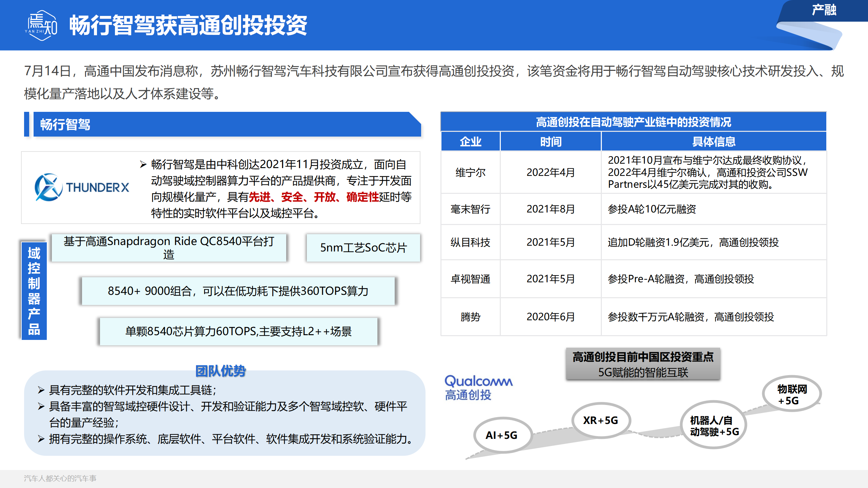This screenshot has height=488, width=868.
Task: Click the 高通创投目前中国区投资重点 box
Action: [643, 364]
